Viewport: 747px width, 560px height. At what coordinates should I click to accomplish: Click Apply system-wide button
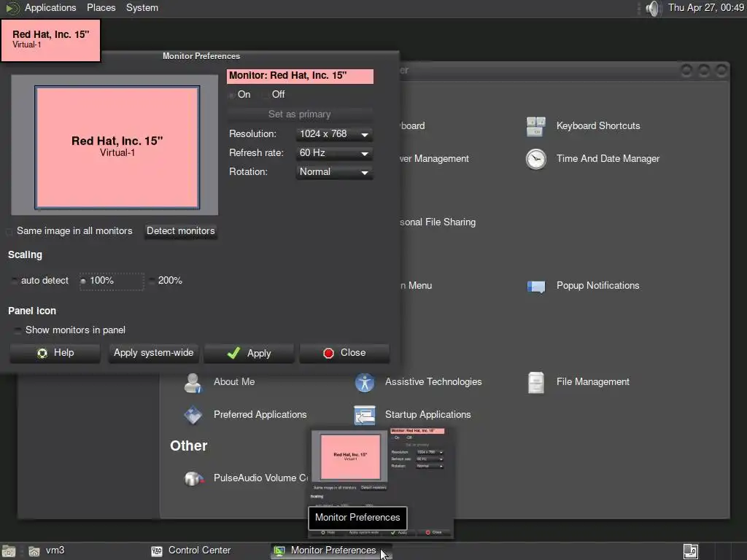(x=153, y=353)
